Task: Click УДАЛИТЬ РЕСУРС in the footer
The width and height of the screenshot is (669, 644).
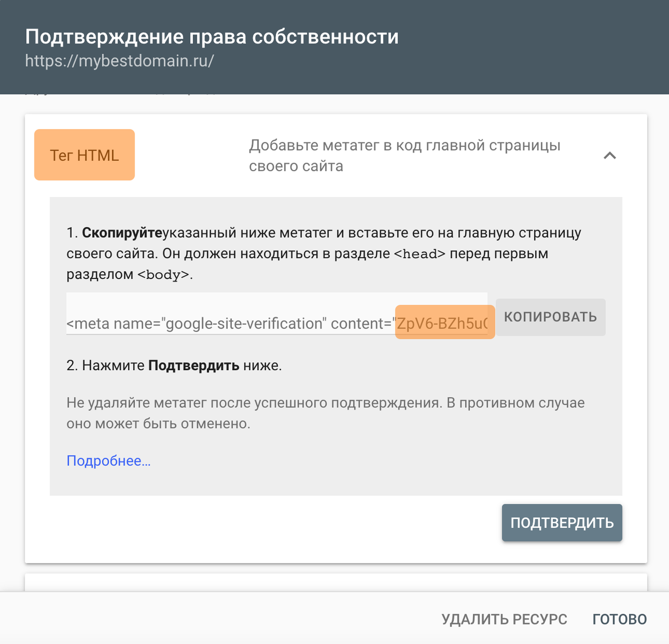Action: 504,619
